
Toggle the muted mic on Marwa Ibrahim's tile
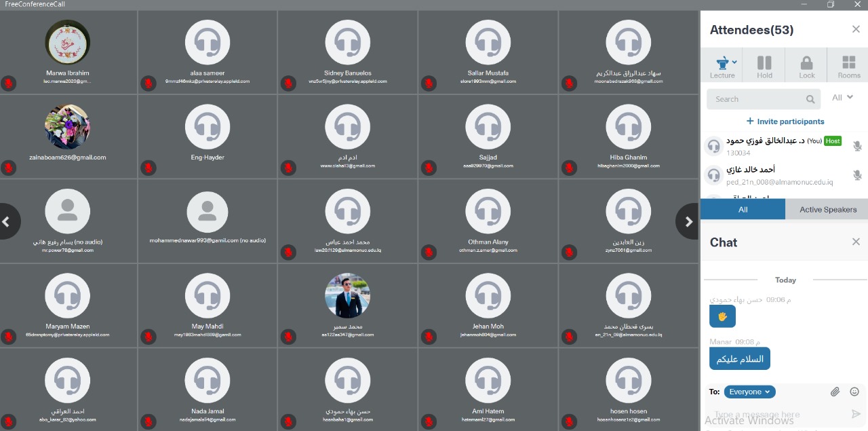[x=8, y=83]
